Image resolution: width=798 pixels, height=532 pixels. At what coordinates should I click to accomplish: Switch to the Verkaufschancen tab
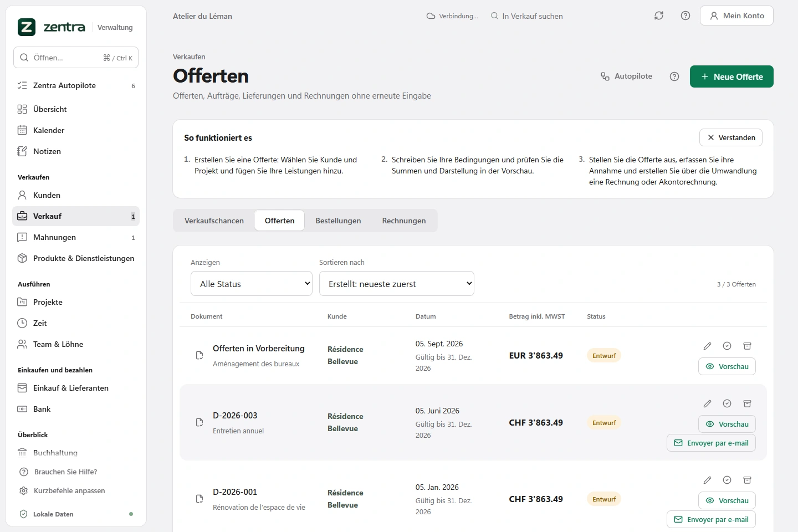coord(214,221)
